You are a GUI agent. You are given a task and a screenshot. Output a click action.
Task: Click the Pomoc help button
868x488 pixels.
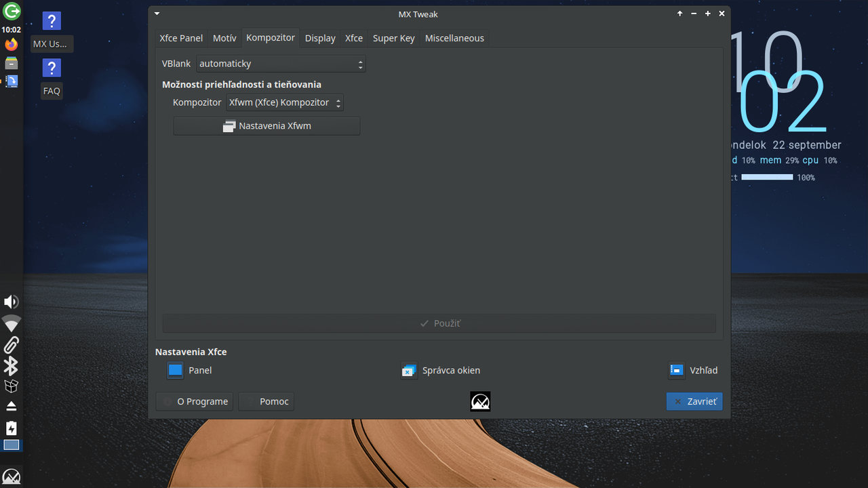click(x=267, y=401)
